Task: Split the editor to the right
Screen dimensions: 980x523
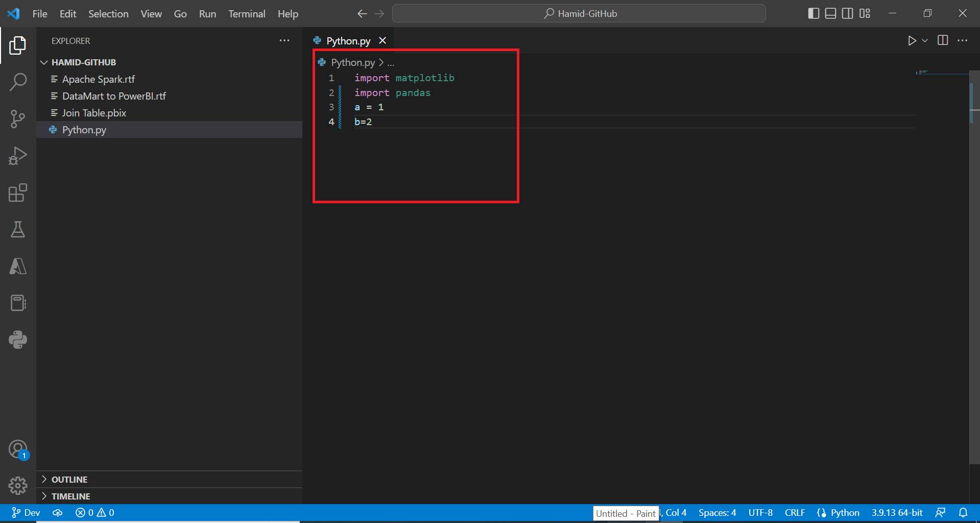Action: click(943, 40)
